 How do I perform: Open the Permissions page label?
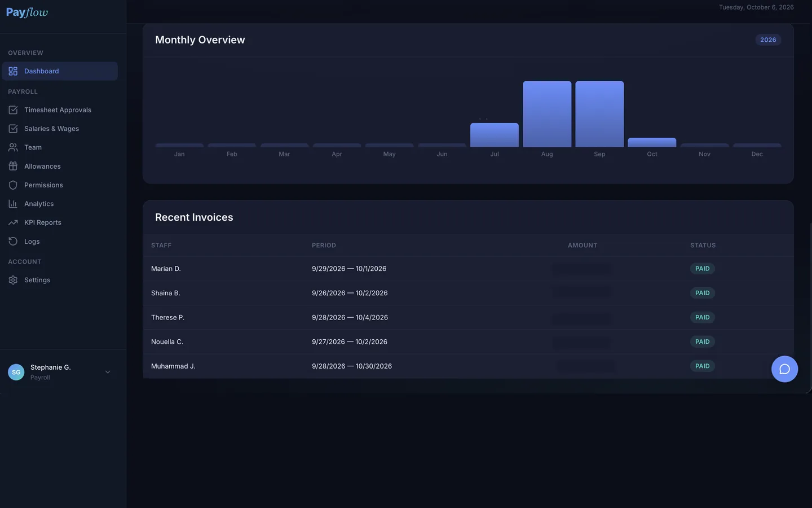[43, 185]
